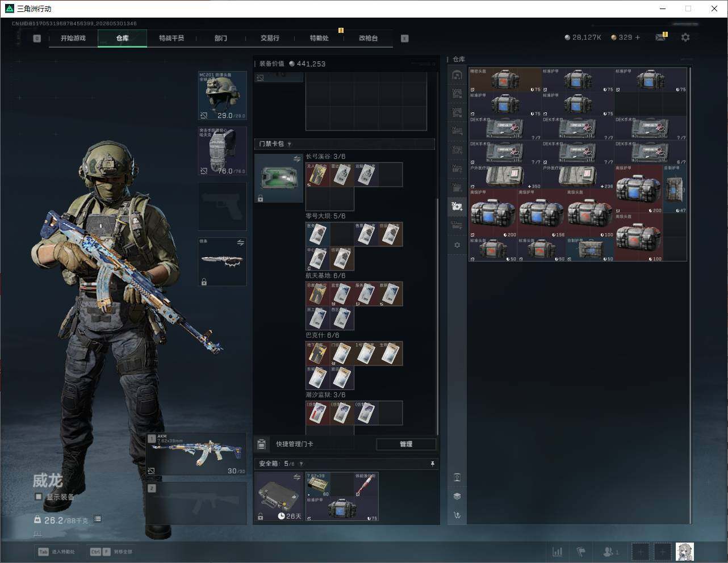The image size is (728, 563).
Task: Switch to the 特勤处 tab
Action: [319, 38]
